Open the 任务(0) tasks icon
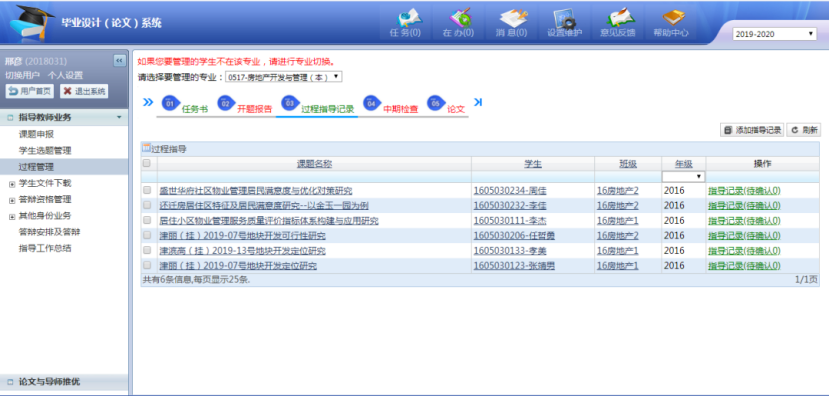 point(405,18)
